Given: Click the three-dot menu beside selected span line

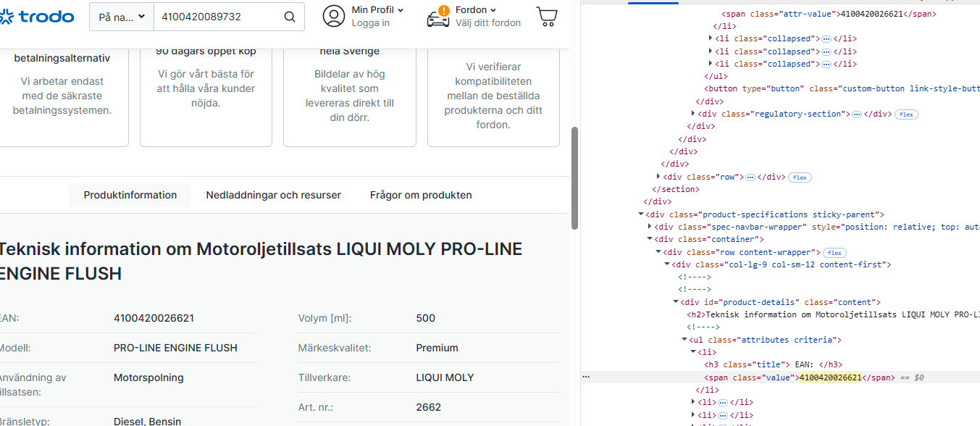Looking at the screenshot, I should click(x=587, y=377).
